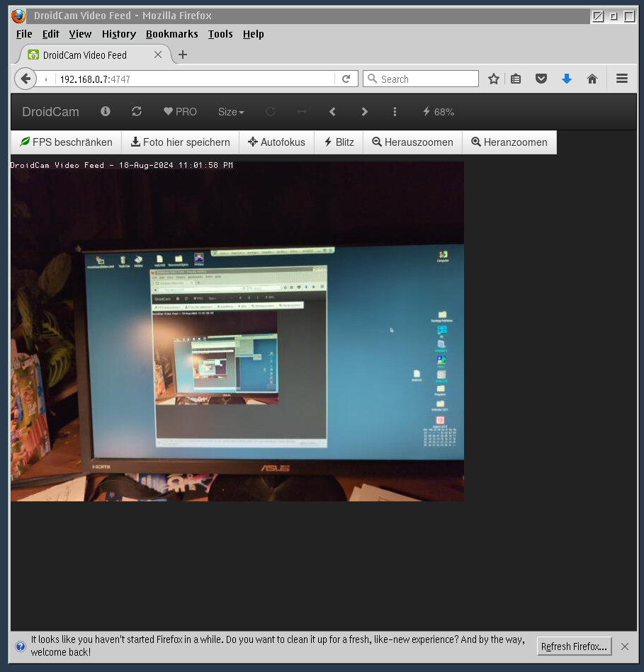This screenshot has height=672, width=644.
Task: Dismiss the Firefox notification bar
Action: 625,647
